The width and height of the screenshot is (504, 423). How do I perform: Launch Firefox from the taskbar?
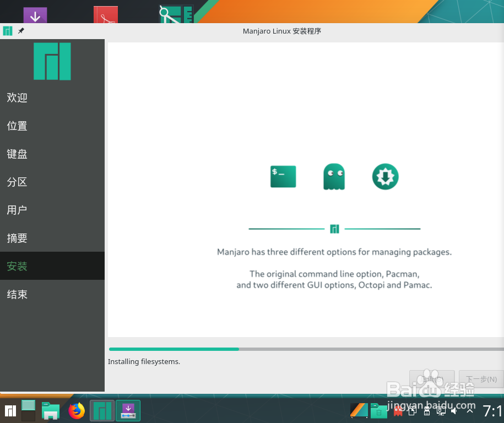77,411
